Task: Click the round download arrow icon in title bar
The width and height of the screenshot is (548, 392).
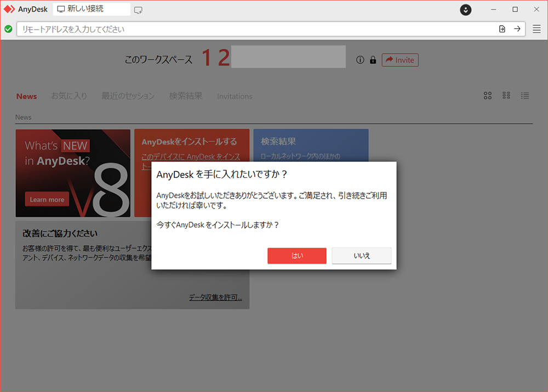Action: click(x=465, y=9)
